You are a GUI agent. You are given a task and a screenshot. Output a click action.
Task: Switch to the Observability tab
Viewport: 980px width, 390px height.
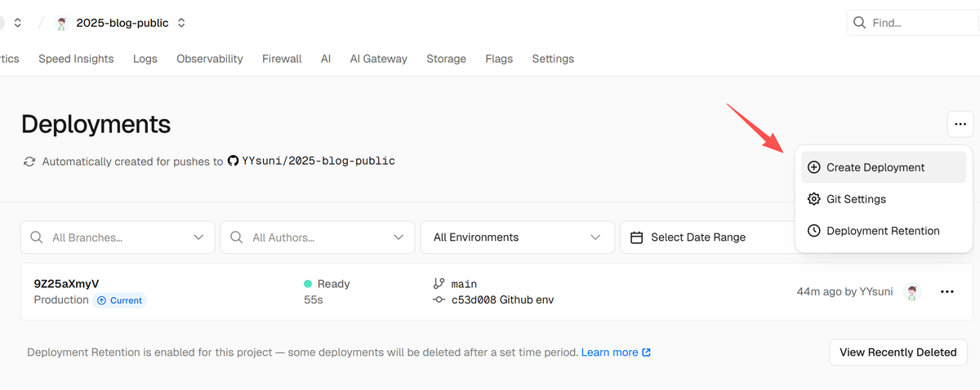tap(210, 59)
